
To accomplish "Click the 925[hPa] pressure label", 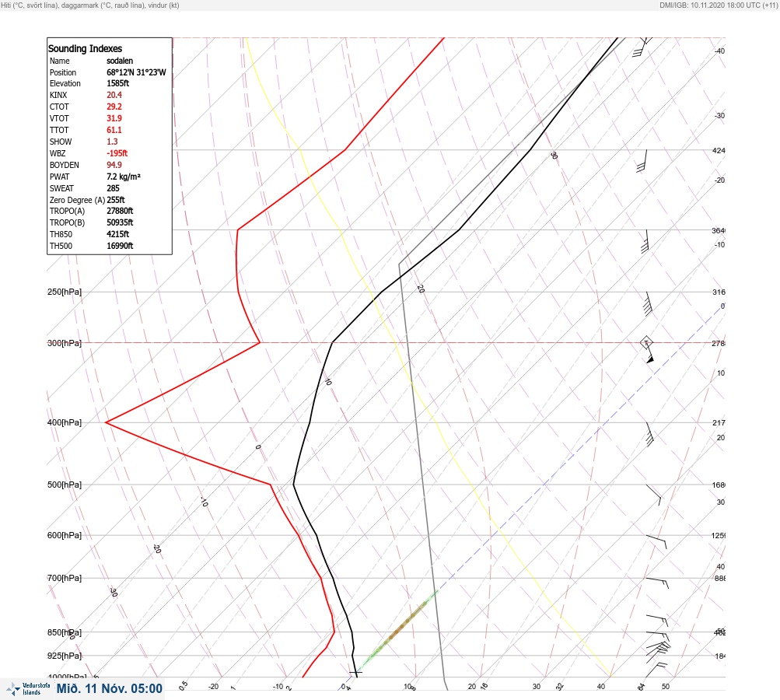I will click(x=65, y=656).
